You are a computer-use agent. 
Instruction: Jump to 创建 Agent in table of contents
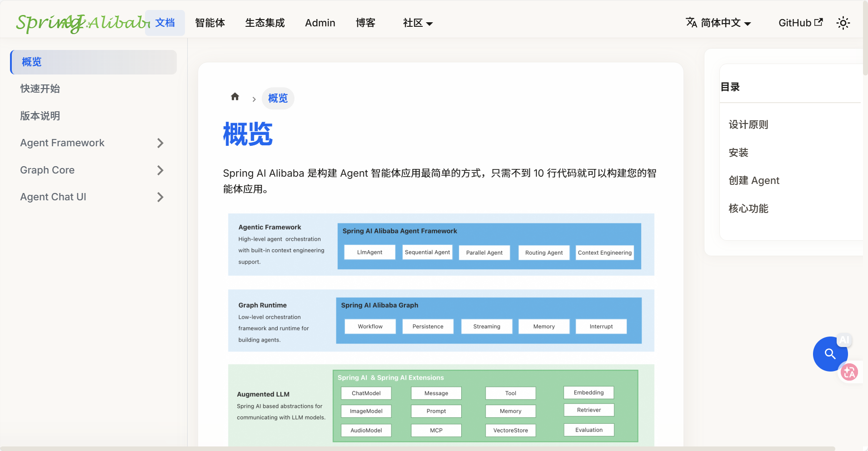(754, 180)
